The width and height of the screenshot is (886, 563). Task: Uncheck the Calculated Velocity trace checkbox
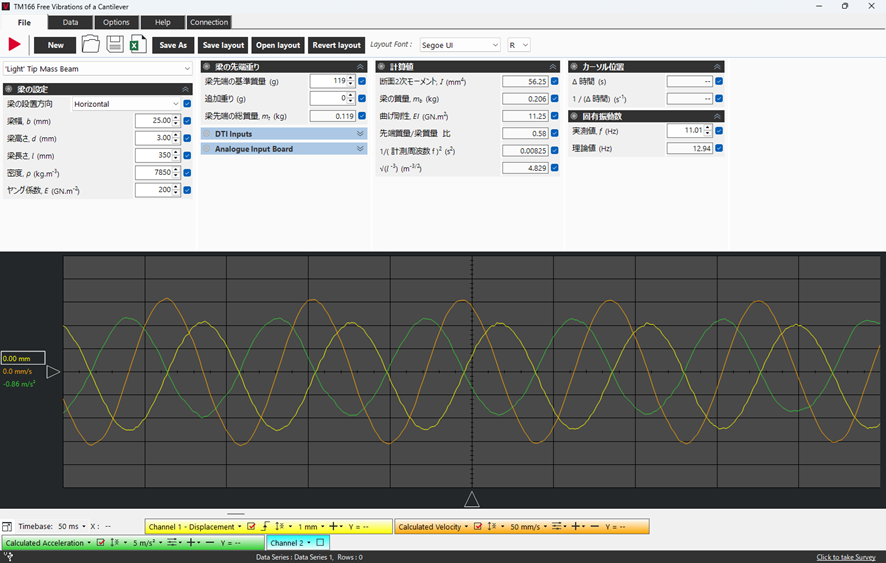(477, 526)
